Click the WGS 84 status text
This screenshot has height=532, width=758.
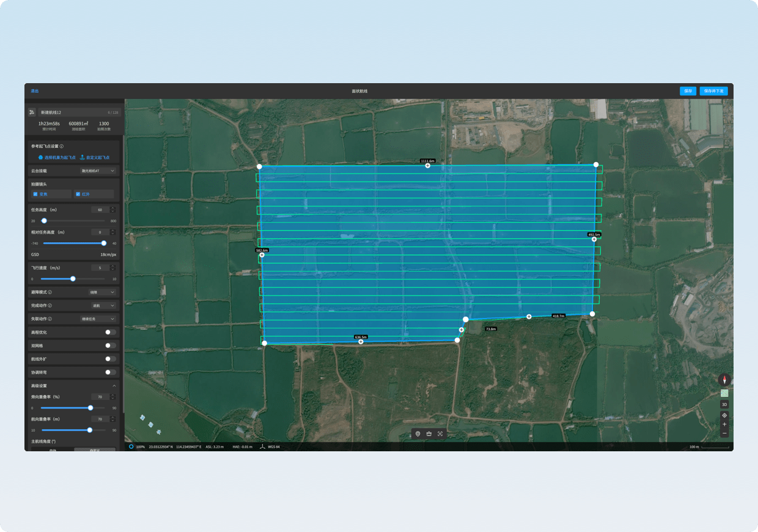tap(273, 447)
